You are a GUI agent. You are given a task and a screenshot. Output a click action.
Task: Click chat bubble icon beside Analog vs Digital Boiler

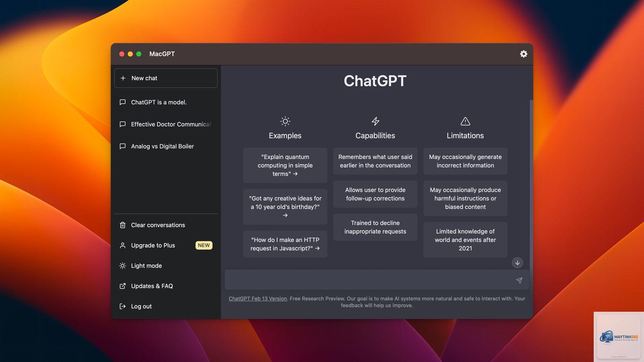(123, 146)
